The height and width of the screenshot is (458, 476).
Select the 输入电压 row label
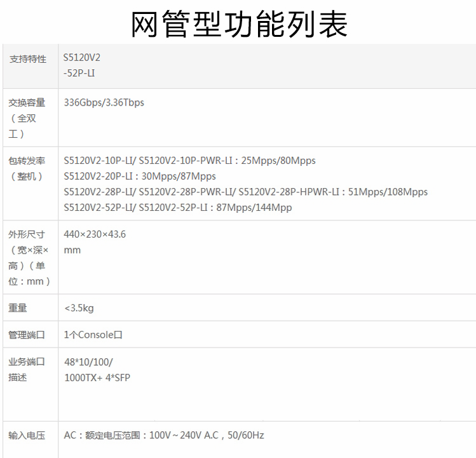point(27,436)
